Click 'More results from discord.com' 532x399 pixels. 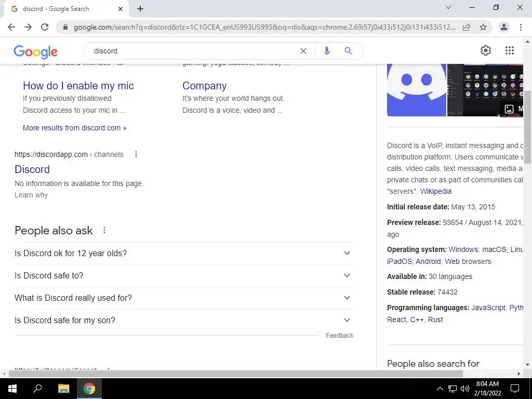[75, 128]
